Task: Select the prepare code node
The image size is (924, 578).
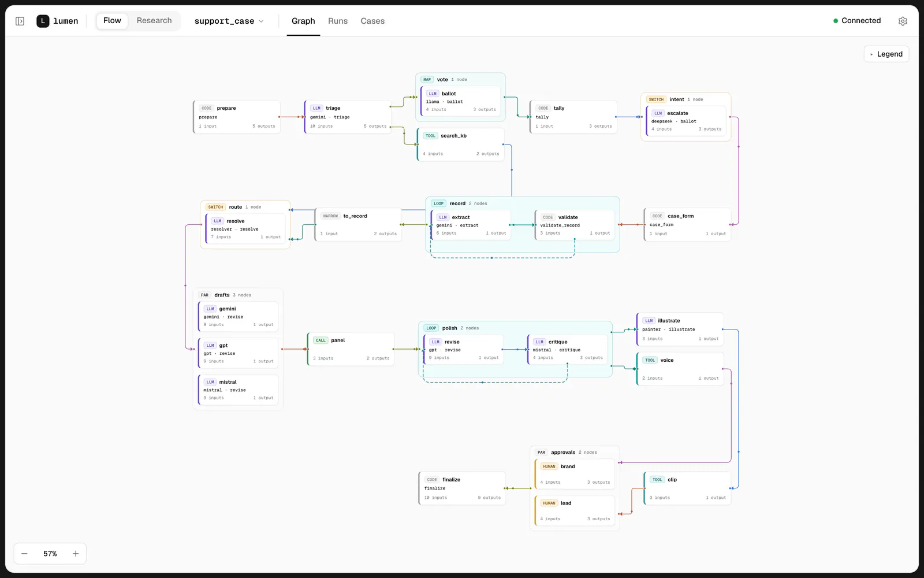Action: pyautogui.click(x=237, y=117)
